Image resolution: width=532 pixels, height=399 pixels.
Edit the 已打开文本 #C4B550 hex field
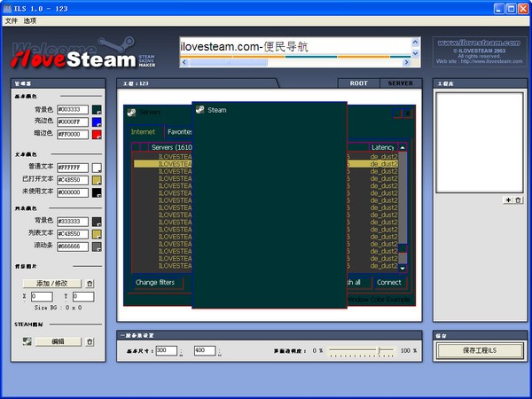click(x=73, y=180)
